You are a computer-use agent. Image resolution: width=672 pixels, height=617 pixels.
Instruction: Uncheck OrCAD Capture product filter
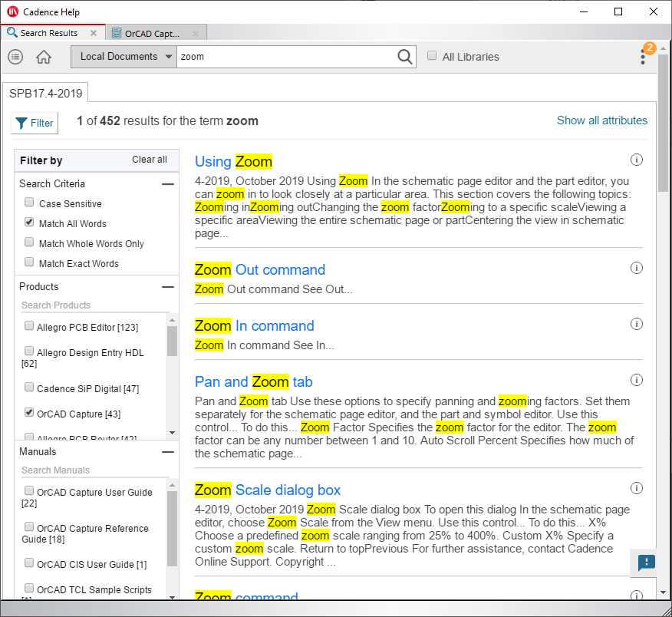point(29,412)
